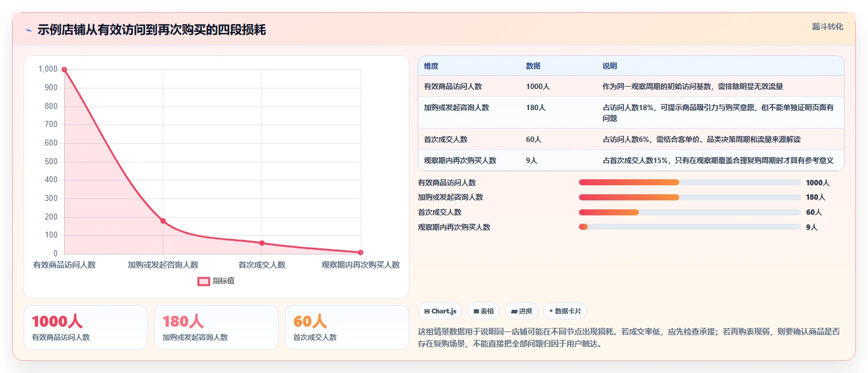Click y-axis label 500
Viewport: 868px width, 373px height.
pos(51,162)
